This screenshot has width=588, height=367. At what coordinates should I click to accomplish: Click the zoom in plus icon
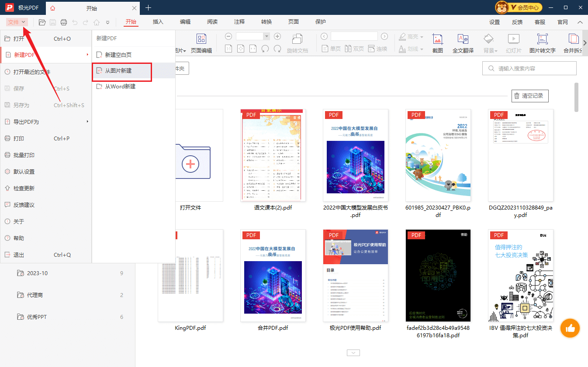(x=277, y=36)
